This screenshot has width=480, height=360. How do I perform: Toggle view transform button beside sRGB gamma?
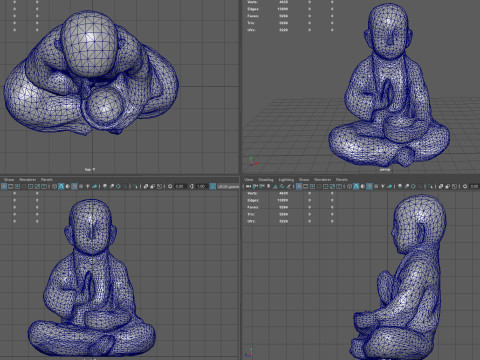tap(212, 186)
